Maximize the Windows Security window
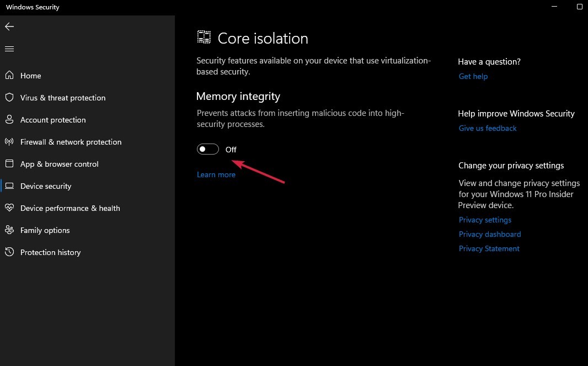The image size is (588, 366). point(579,7)
